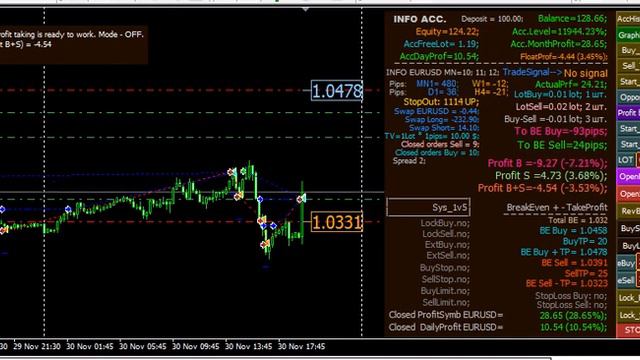The image size is (640, 360).
Task: Click the Closed ProfitSymb EURUSD= label
Action: [x=446, y=315]
